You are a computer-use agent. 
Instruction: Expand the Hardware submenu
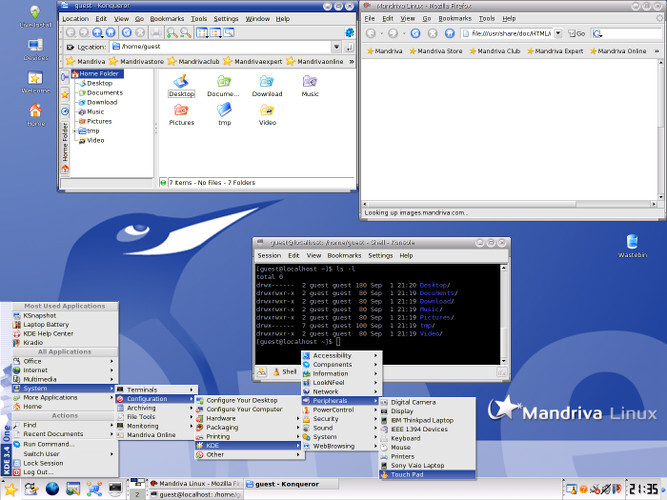248,418
